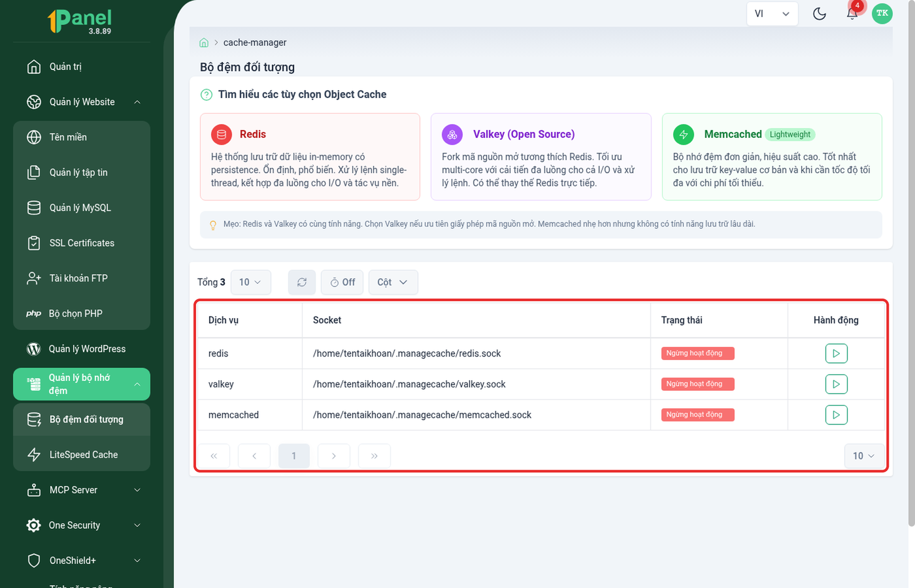The image size is (915, 588).
Task: Open Bộ chọn PHP page
Action: tap(82, 314)
